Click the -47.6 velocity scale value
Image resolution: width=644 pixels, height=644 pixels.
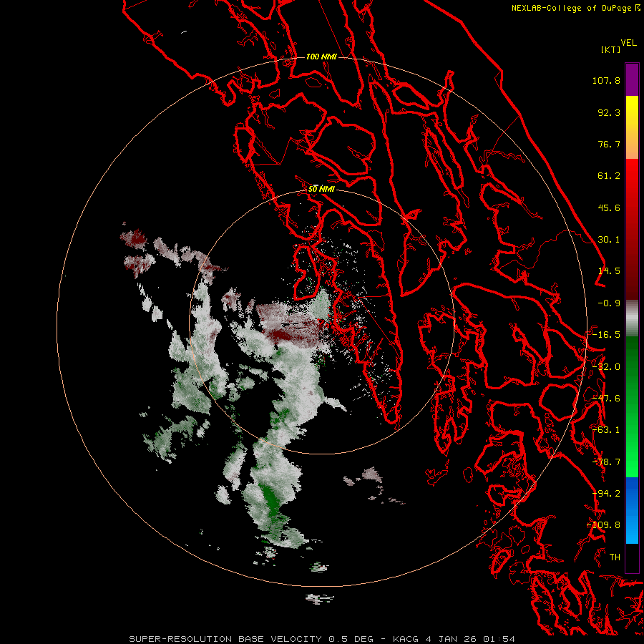click(x=606, y=399)
